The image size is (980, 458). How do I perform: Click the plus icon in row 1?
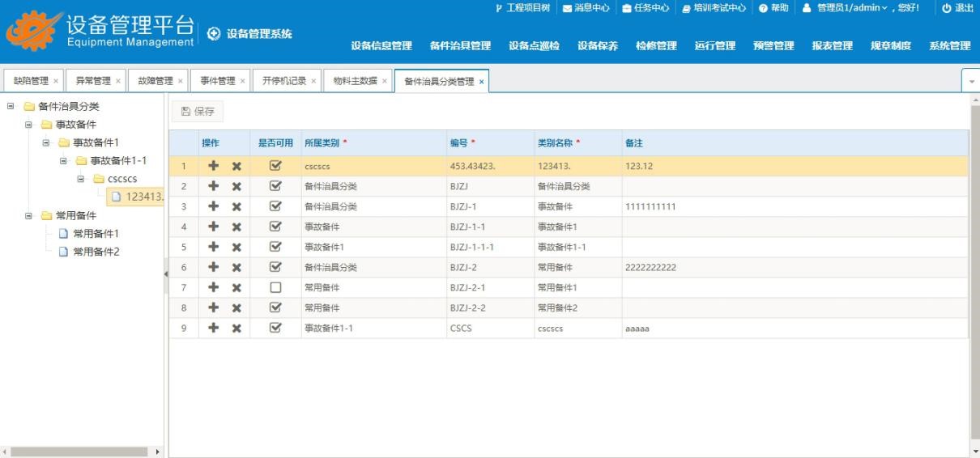tap(215, 166)
